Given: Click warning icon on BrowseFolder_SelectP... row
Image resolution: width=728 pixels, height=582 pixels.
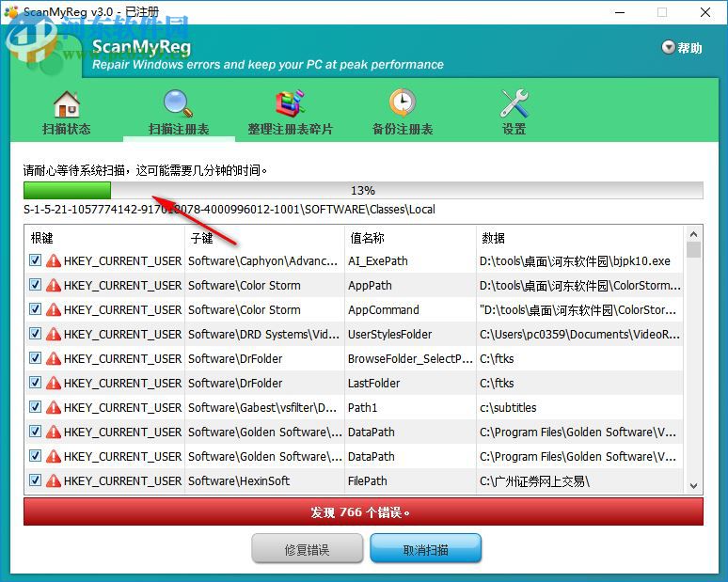Looking at the screenshot, I should pyautogui.click(x=54, y=358).
